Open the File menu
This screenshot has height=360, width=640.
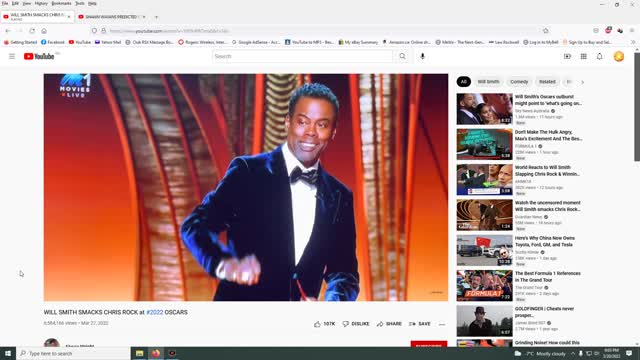pos(5,3)
